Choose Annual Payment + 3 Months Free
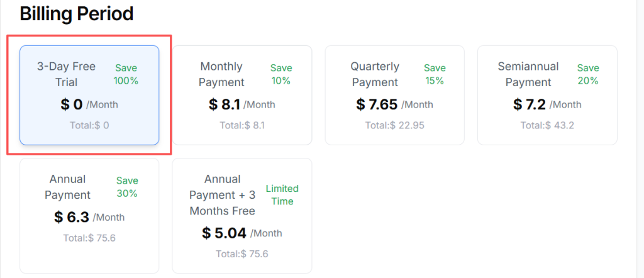Viewport: 644px width, 278px height. (242, 216)
